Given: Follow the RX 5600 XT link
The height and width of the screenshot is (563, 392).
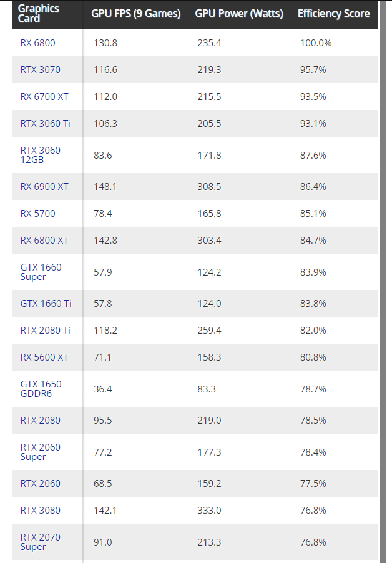Looking at the screenshot, I should coord(44,357).
